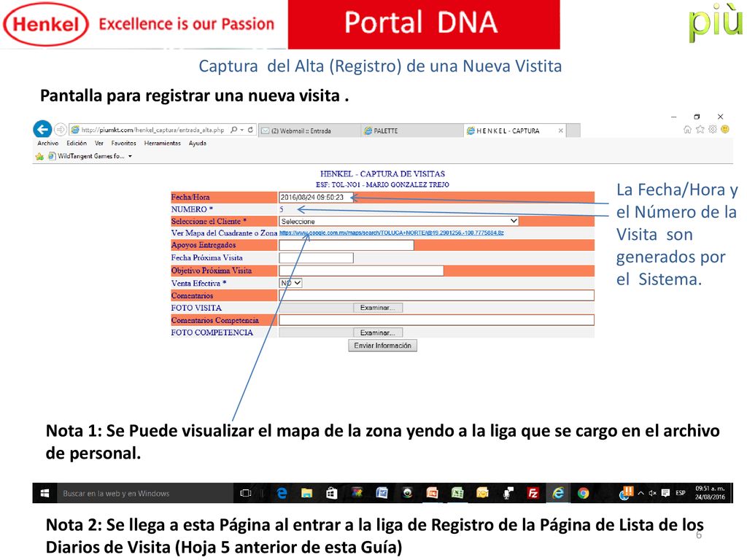Open the Venta Efectiva NO dropdown
This screenshot has height=560, width=747.
290,283
